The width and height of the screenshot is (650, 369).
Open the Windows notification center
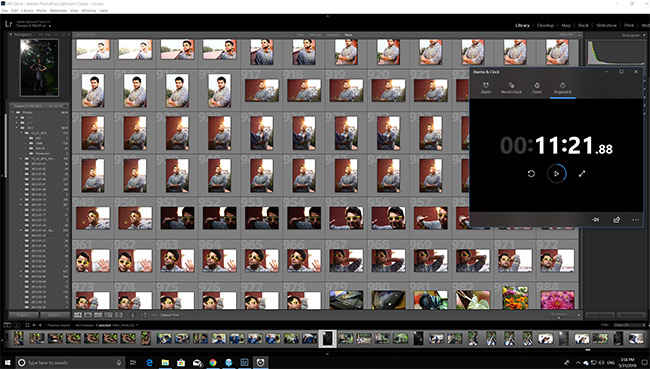pyautogui.click(x=644, y=363)
